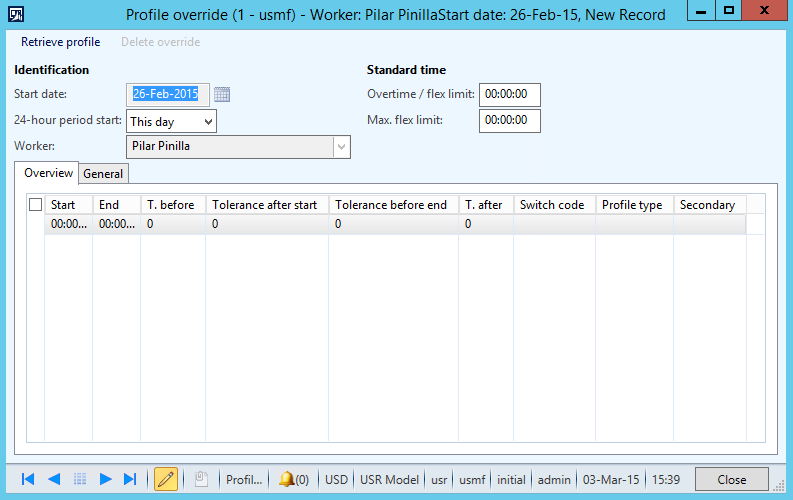The image size is (793, 500).
Task: Open the Start date calendar picker
Action: 222,94
